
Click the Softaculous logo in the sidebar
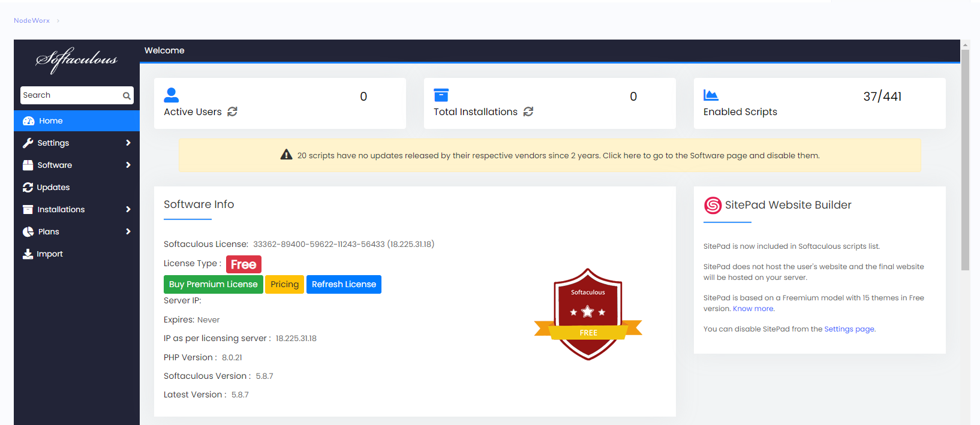point(77,60)
